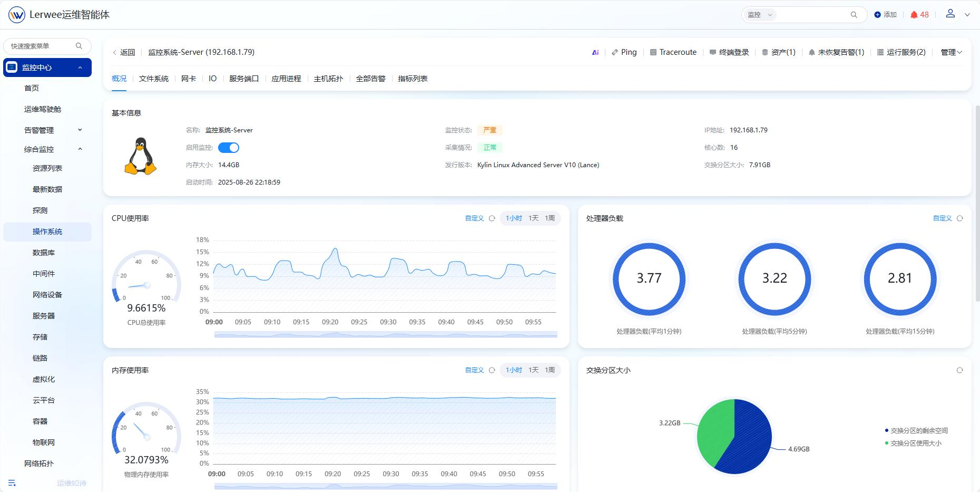
Task: Toggle legend 交换分区使用大小
Action: click(x=913, y=443)
